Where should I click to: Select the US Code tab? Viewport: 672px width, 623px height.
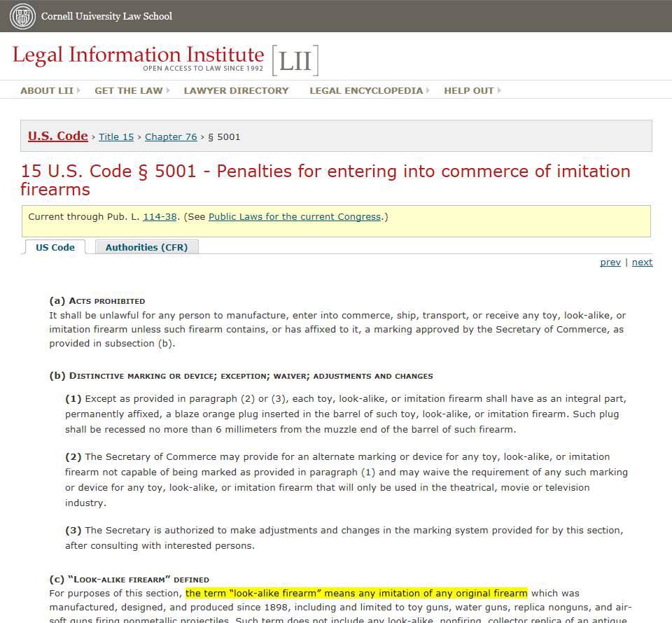[x=55, y=247]
